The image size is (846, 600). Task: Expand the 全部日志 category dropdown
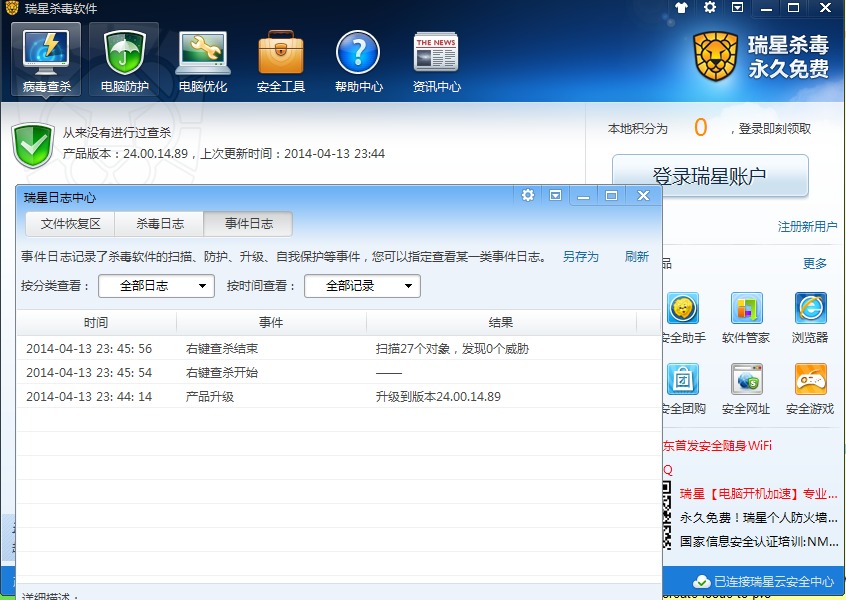[x=156, y=286]
